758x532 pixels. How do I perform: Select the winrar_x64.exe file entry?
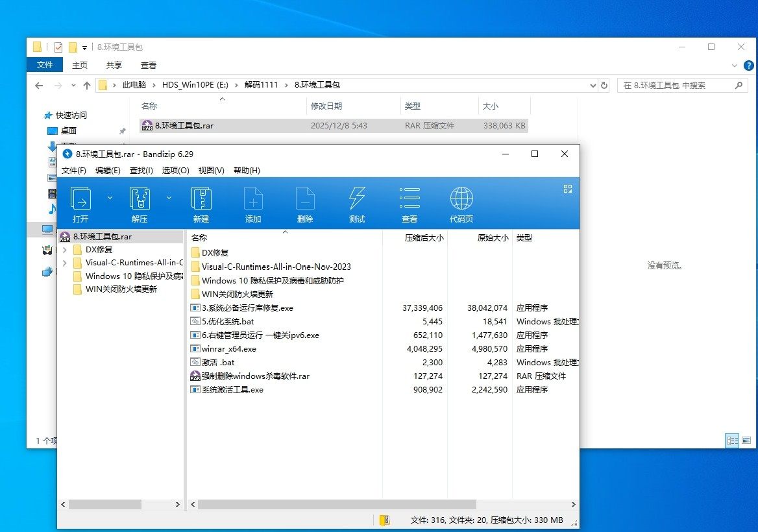point(228,349)
